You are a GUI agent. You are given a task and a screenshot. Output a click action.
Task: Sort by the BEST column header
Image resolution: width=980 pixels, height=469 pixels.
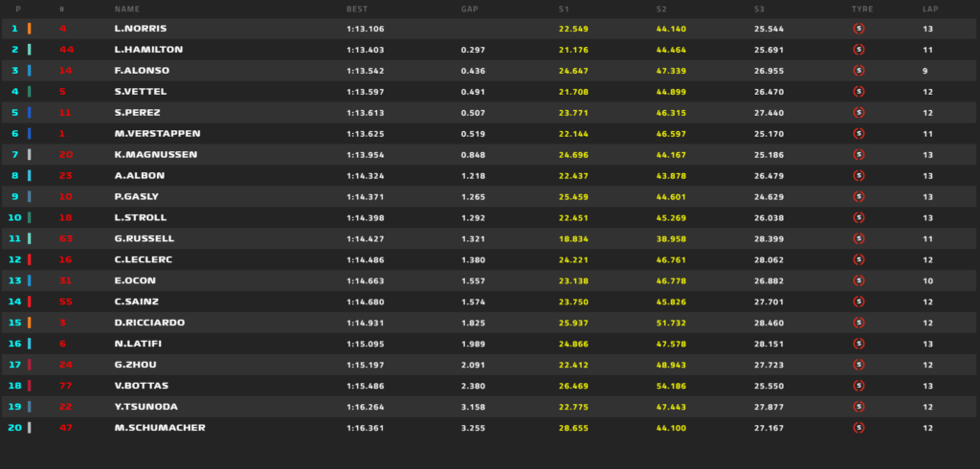tap(356, 9)
